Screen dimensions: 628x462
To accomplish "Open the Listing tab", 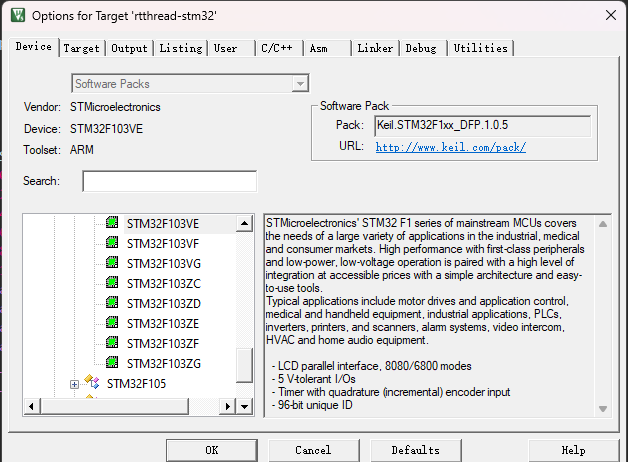I will click(x=181, y=48).
